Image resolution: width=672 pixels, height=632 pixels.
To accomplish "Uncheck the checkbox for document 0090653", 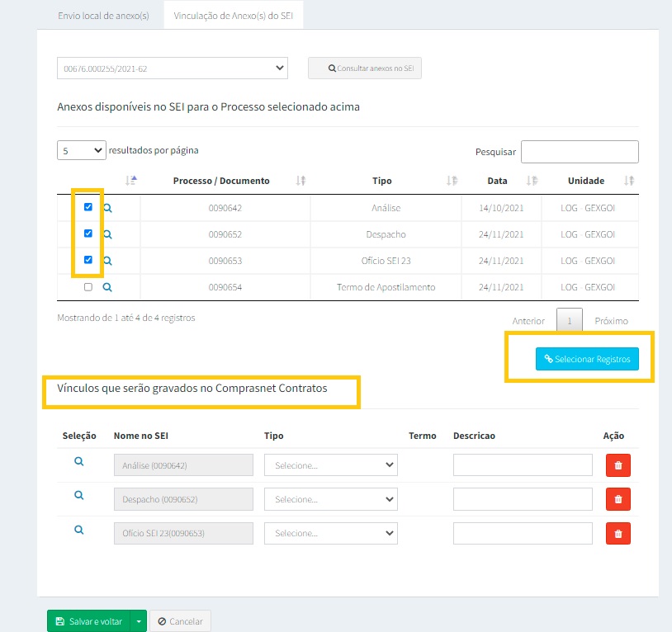I will pos(88,260).
